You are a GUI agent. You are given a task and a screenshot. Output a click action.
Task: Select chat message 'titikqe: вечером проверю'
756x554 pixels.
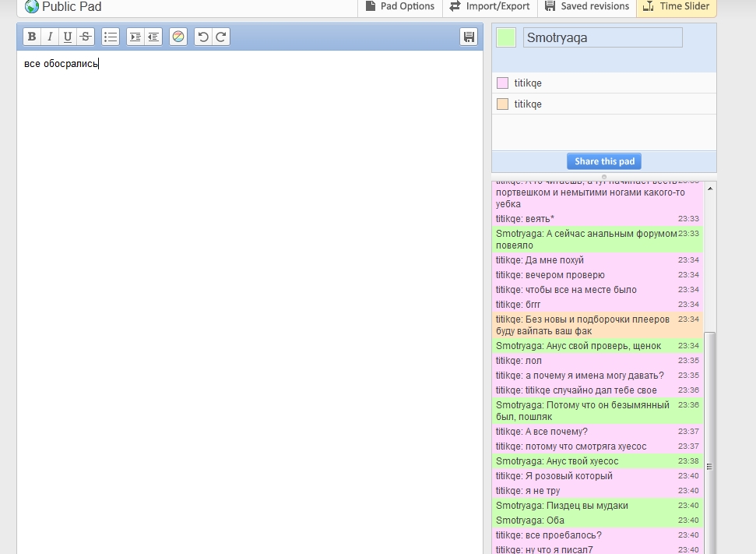point(597,275)
